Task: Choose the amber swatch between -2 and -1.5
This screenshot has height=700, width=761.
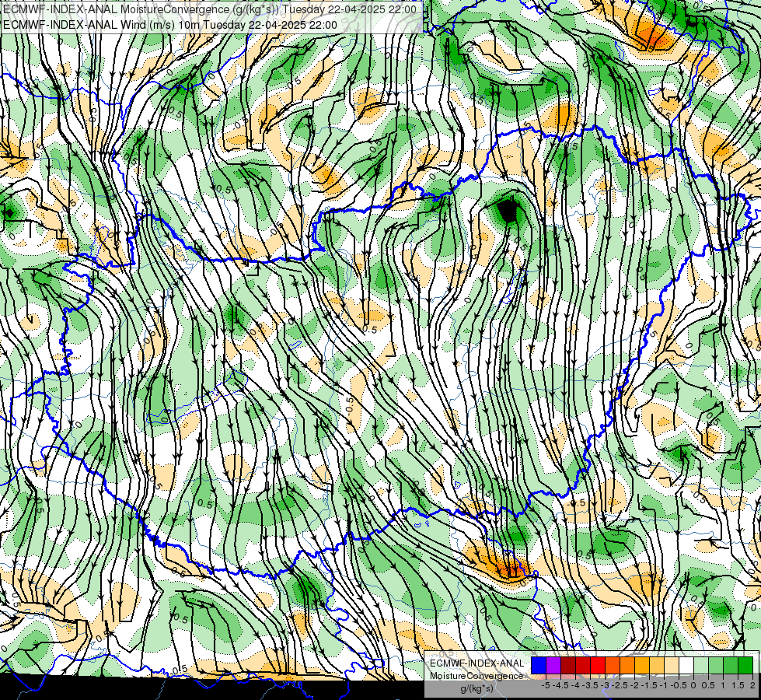Action: 642,665
